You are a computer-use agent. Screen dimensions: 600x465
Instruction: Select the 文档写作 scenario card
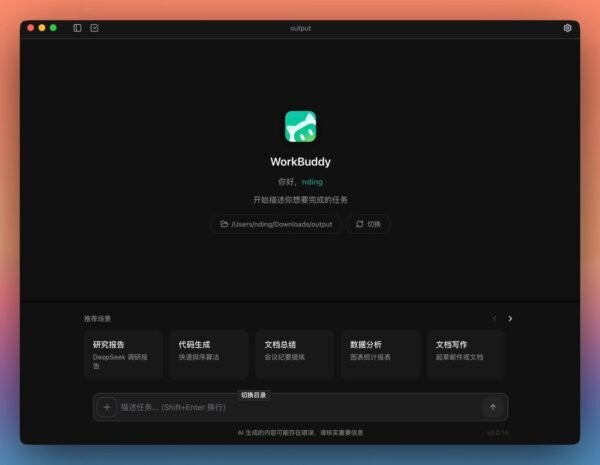click(x=466, y=354)
